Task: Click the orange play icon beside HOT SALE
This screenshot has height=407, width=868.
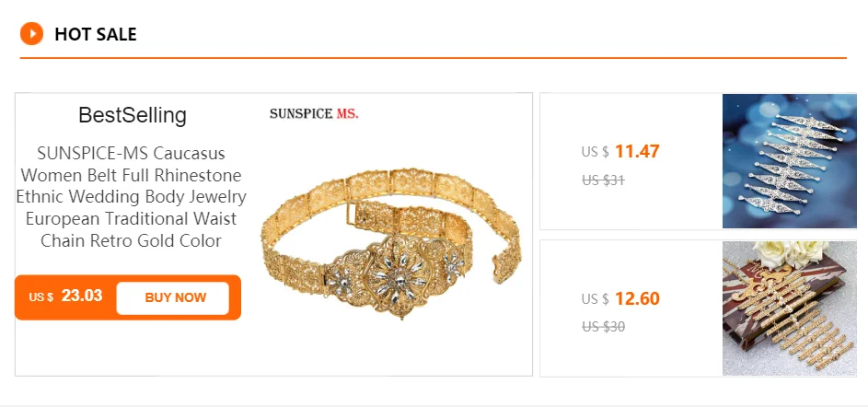Action: tap(31, 34)
